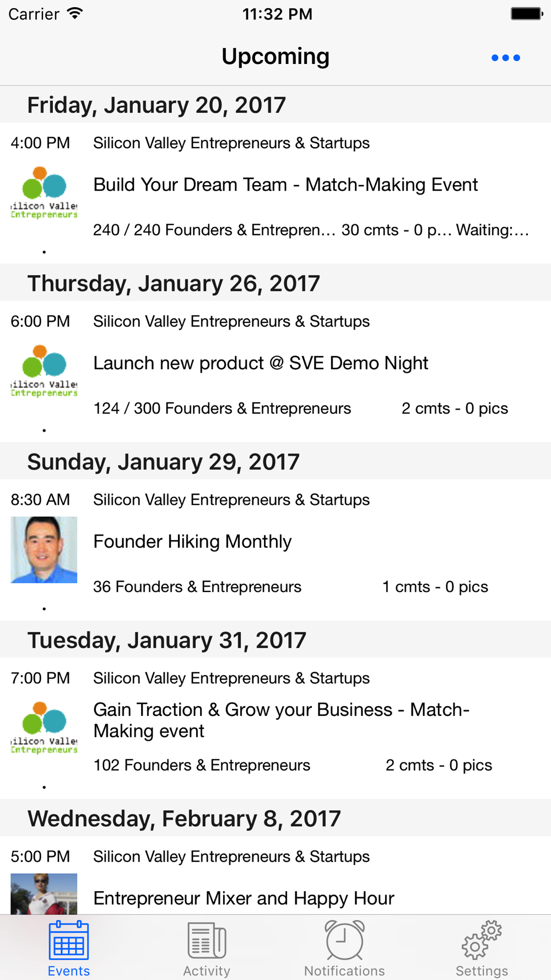
Task: Open the Activity tab
Action: point(207,949)
